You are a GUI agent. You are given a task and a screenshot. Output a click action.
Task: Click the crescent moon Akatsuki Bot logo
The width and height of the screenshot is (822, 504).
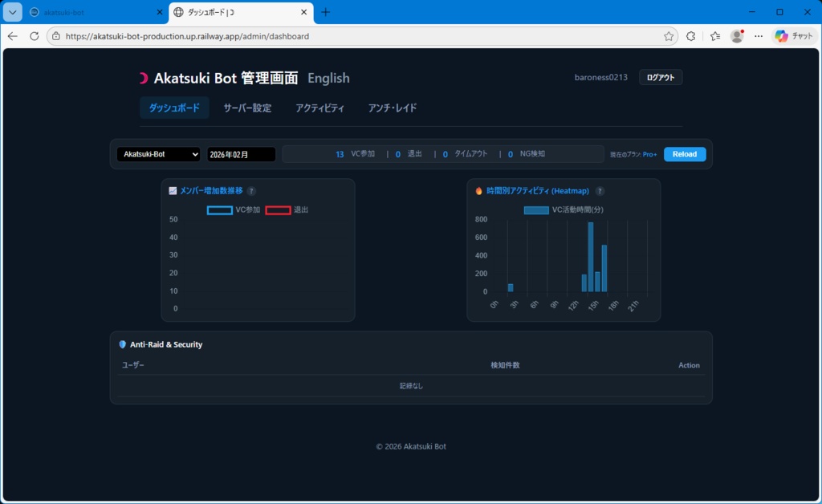point(144,78)
